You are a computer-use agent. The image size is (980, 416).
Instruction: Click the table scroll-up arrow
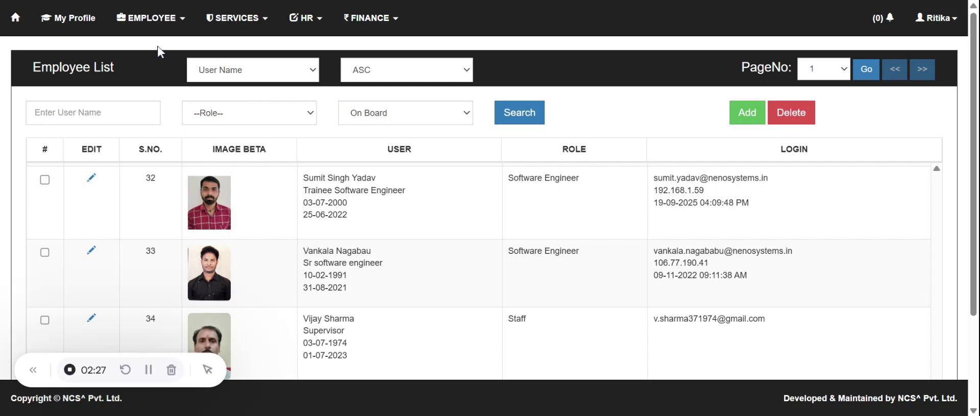[x=937, y=169]
